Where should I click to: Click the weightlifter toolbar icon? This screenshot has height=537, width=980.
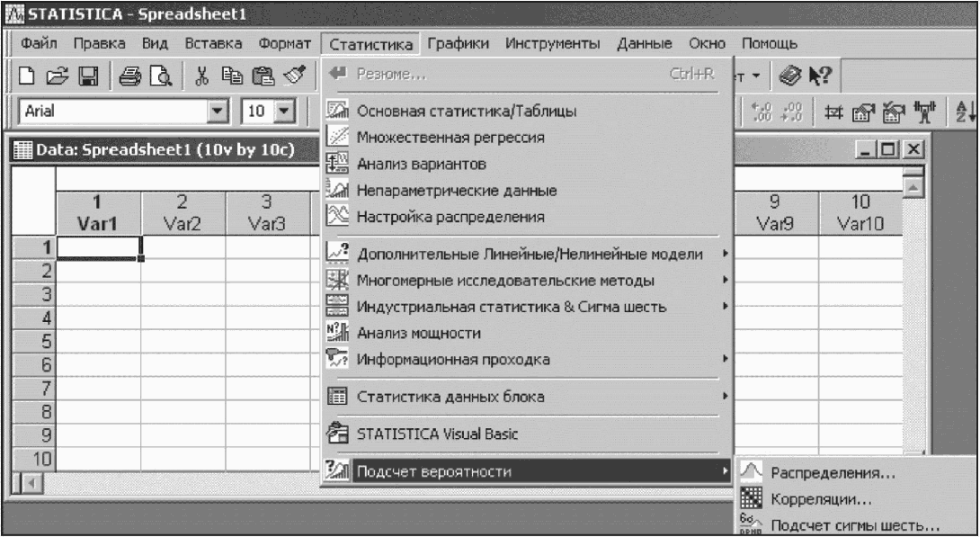[924, 112]
